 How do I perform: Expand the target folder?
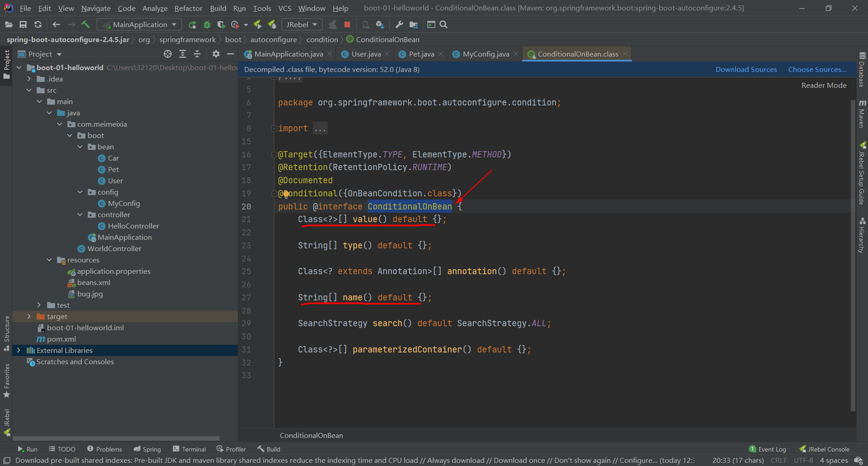[x=29, y=316]
